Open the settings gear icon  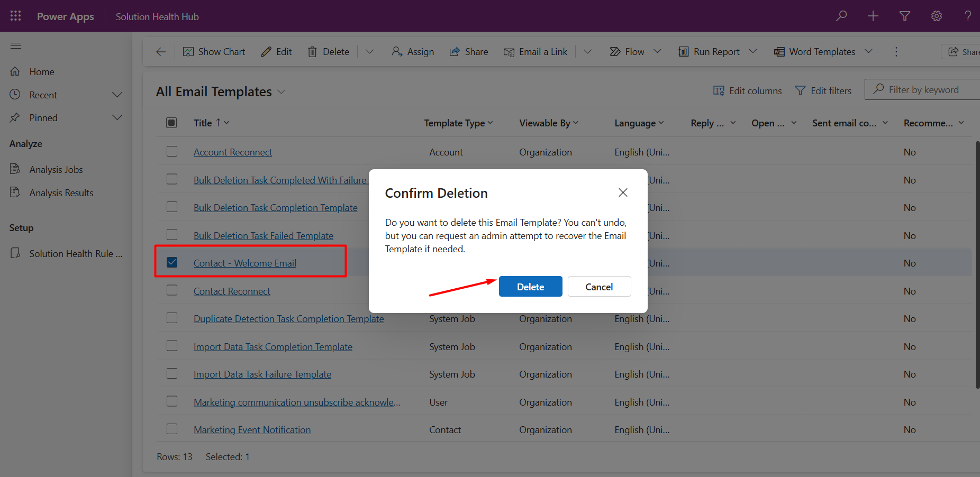[x=937, y=16]
